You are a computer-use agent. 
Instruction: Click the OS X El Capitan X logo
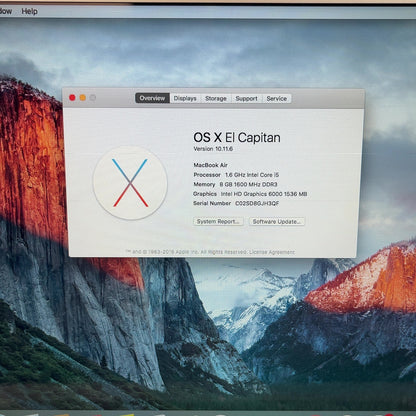130,183
